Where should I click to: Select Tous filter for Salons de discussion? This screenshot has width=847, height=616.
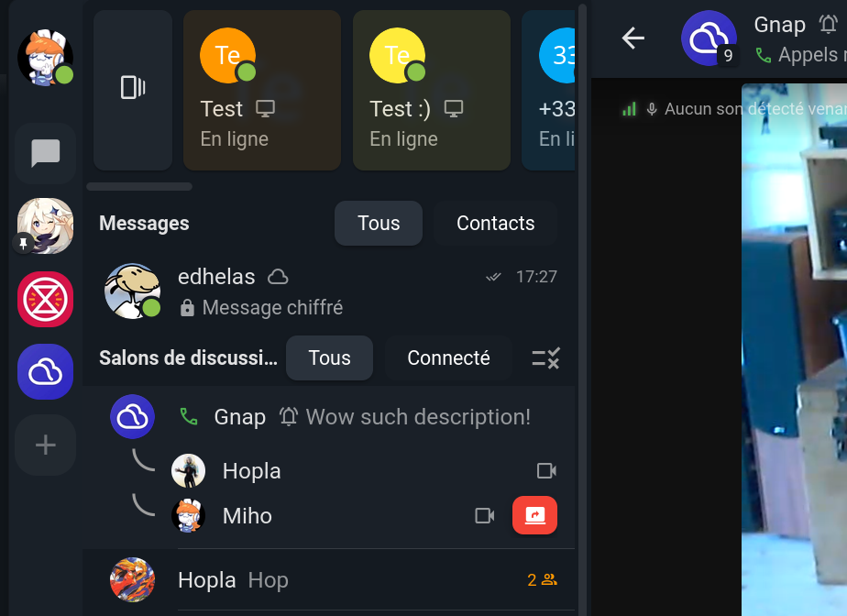[329, 357]
